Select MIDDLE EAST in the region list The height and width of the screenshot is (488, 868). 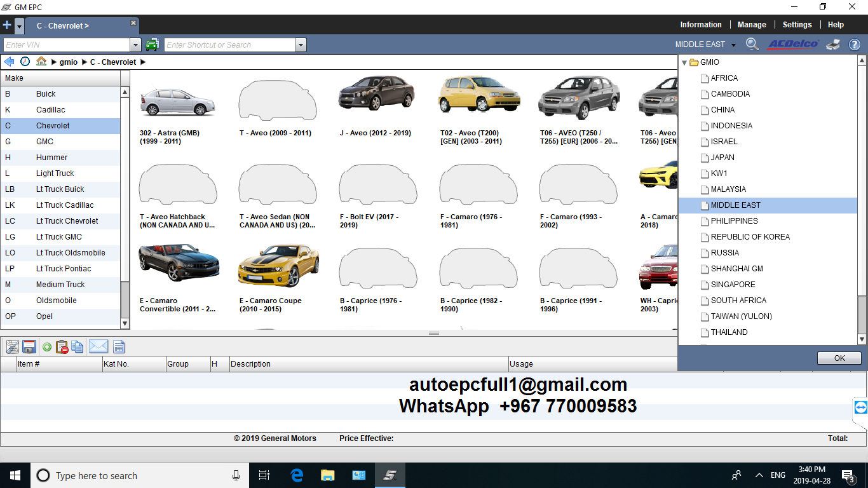(x=768, y=205)
